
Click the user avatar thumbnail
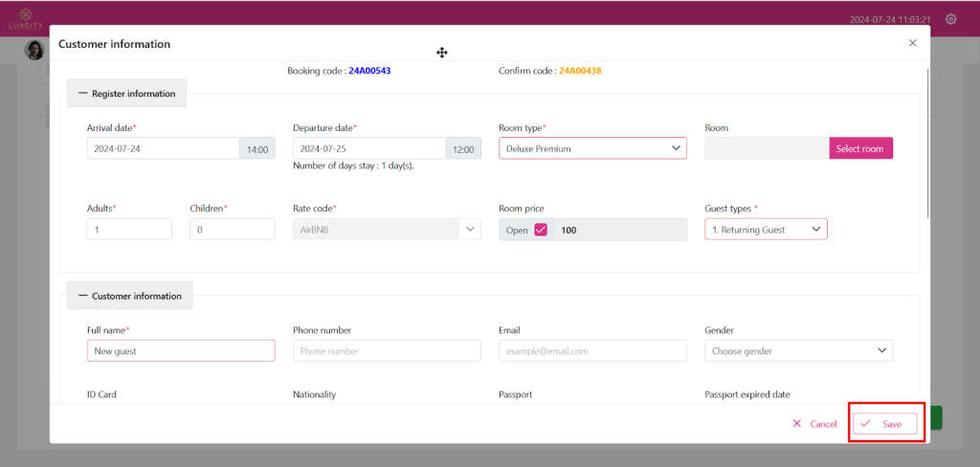(x=34, y=51)
